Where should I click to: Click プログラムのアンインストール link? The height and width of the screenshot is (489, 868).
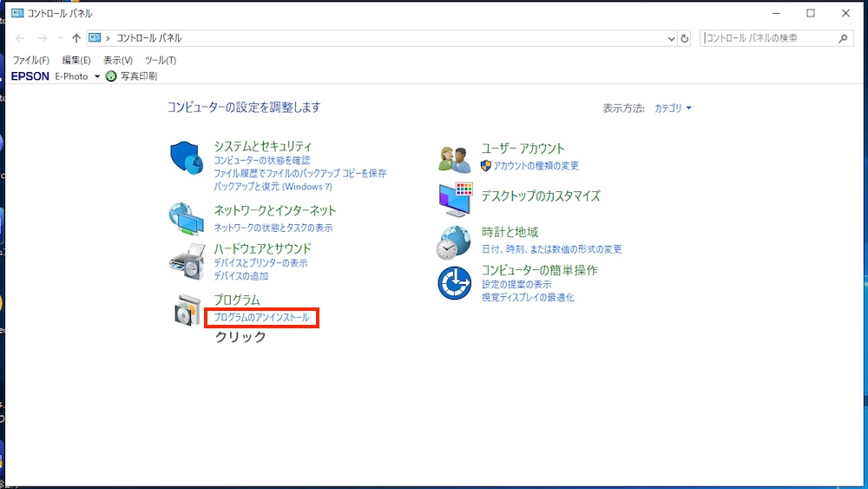point(261,317)
